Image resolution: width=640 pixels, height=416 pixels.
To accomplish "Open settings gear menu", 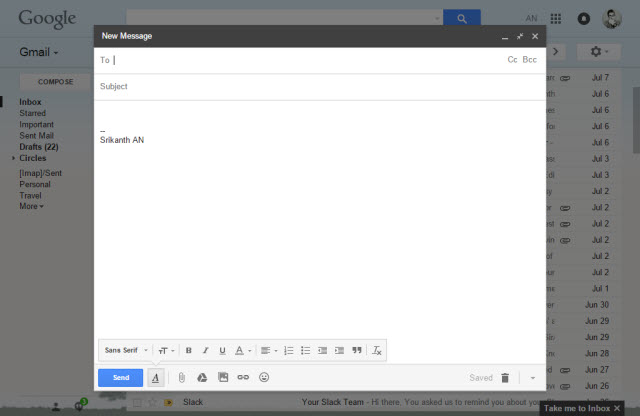I will 599,52.
